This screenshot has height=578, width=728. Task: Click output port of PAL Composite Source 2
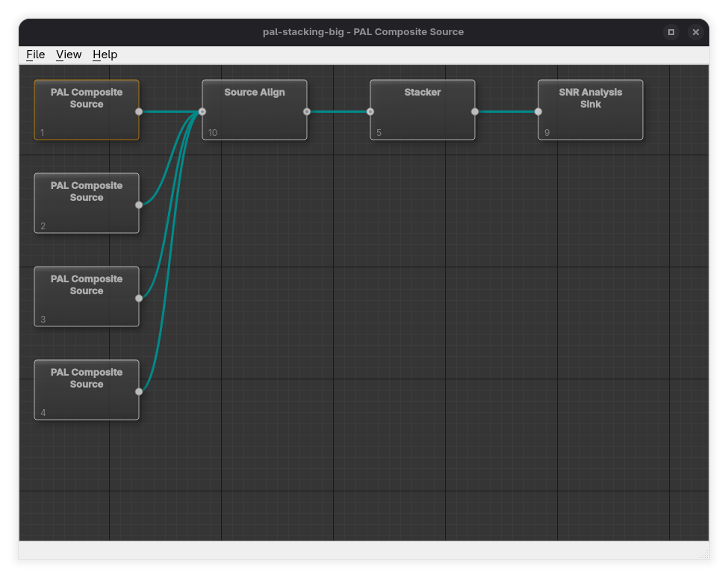point(139,205)
